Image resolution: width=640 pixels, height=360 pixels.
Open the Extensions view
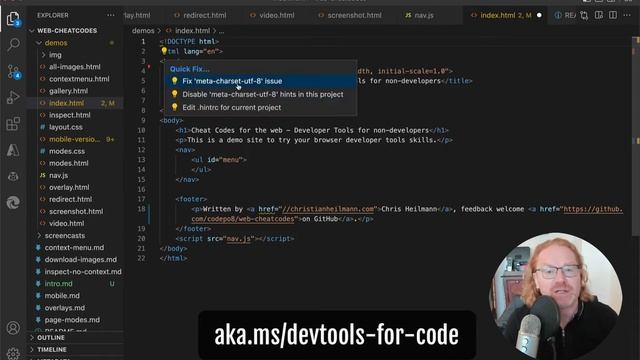point(13,124)
